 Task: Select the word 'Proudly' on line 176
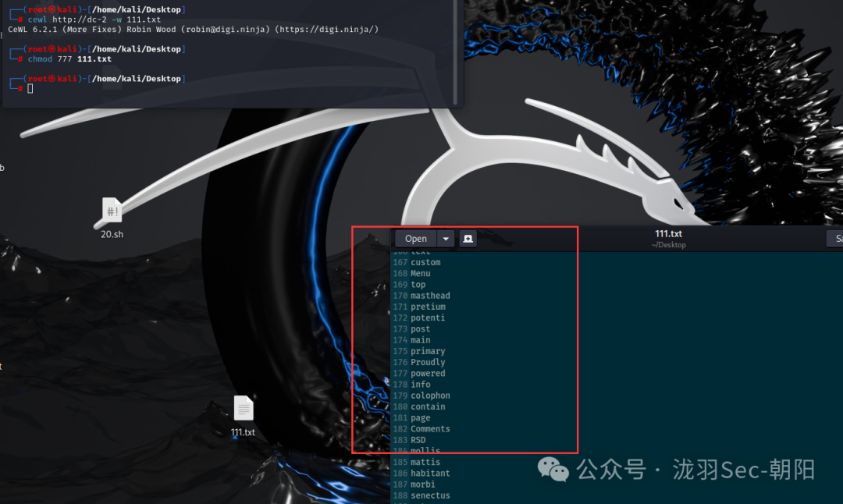click(428, 362)
